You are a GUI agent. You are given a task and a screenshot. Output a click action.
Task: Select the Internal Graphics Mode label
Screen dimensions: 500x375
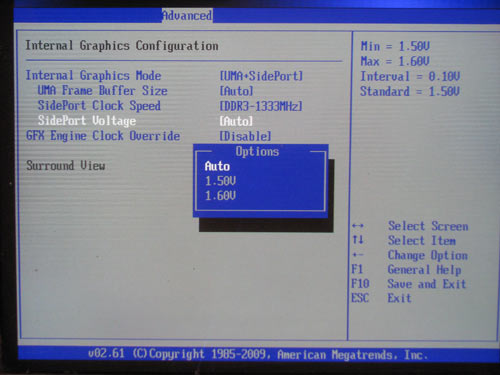click(94, 76)
